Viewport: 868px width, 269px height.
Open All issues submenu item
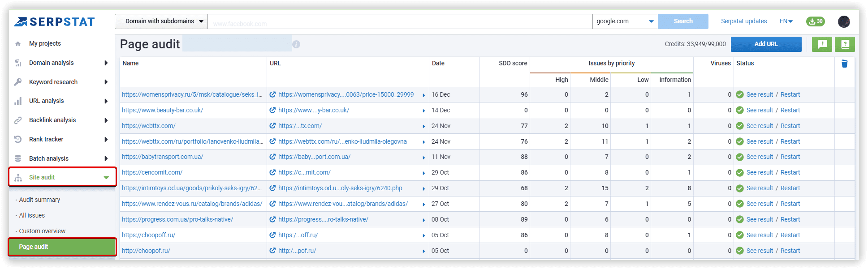[32, 215]
